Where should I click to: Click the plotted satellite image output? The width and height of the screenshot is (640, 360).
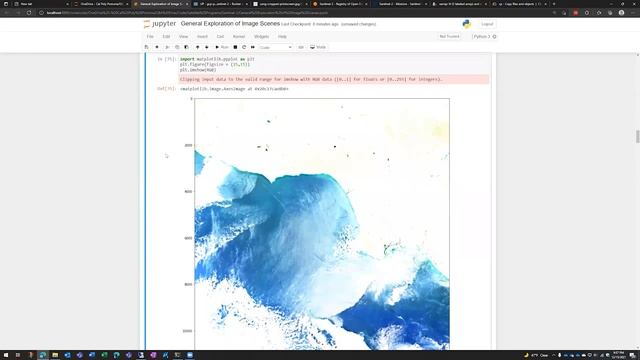[322, 224]
